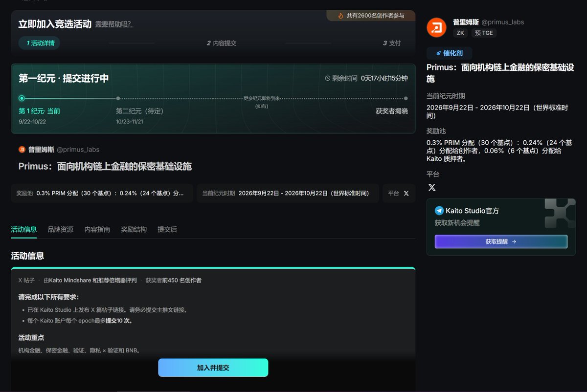
Task: Select step 3 支付
Action: (392, 43)
